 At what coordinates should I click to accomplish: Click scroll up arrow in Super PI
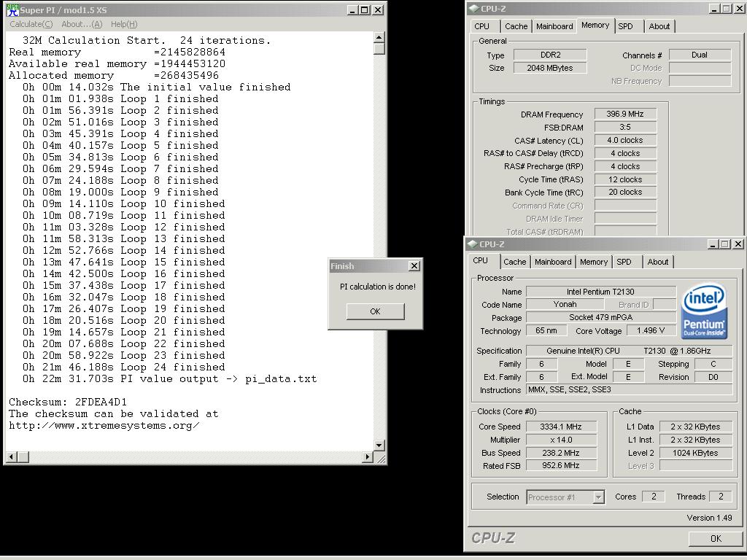[x=379, y=37]
